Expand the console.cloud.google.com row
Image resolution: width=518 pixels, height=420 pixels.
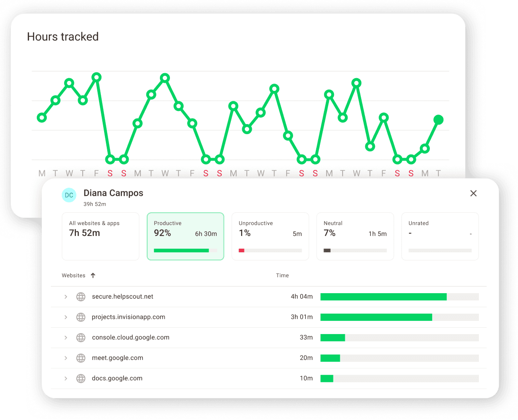[65, 338]
